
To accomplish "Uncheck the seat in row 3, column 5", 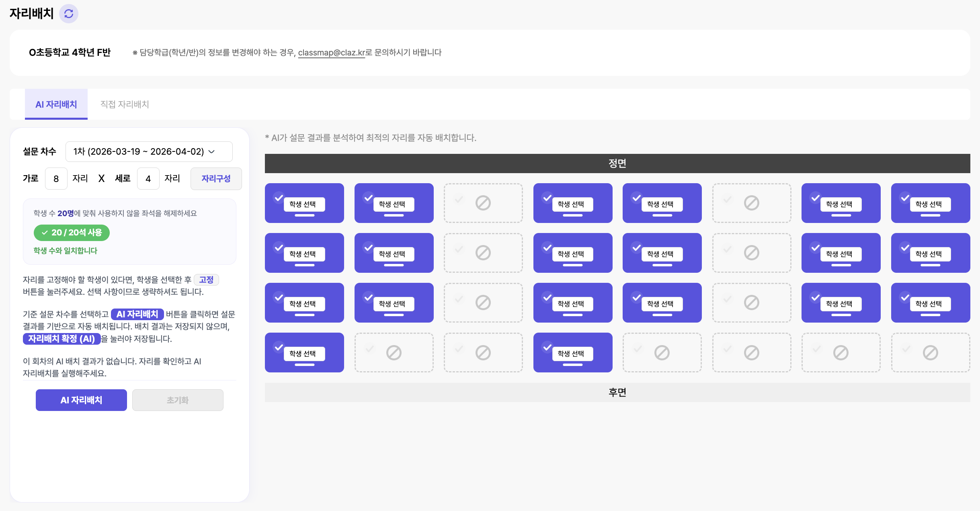I will click(x=636, y=297).
